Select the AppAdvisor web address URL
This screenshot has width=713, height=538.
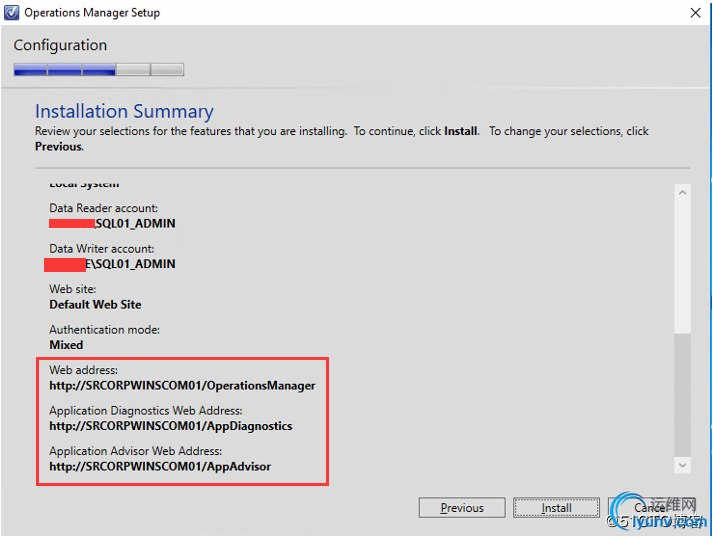click(x=160, y=467)
